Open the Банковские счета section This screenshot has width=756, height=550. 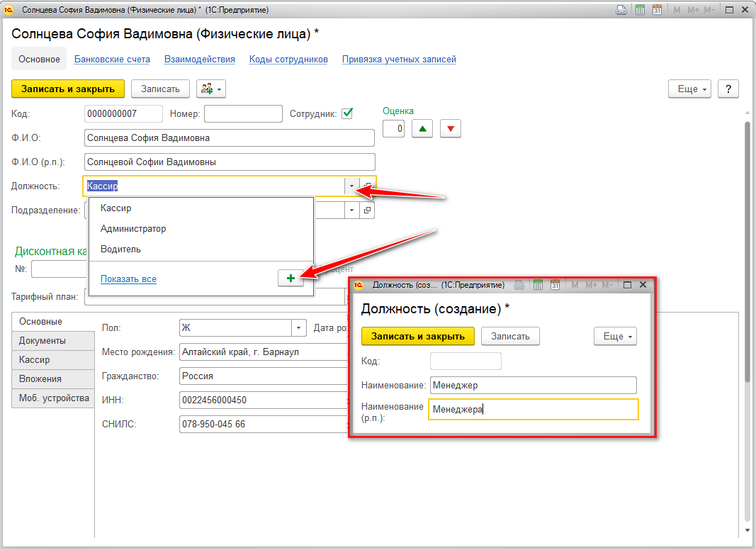pos(112,60)
